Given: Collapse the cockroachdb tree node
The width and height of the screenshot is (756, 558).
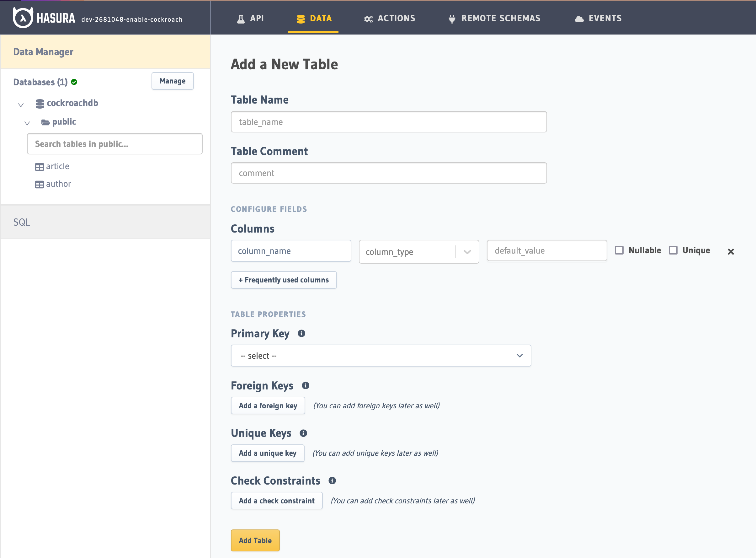Looking at the screenshot, I should [x=21, y=105].
